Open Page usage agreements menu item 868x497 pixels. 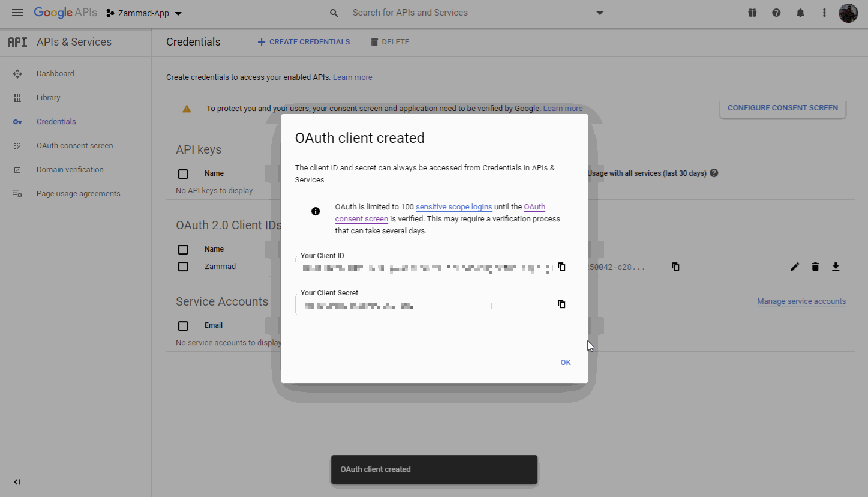click(x=78, y=194)
